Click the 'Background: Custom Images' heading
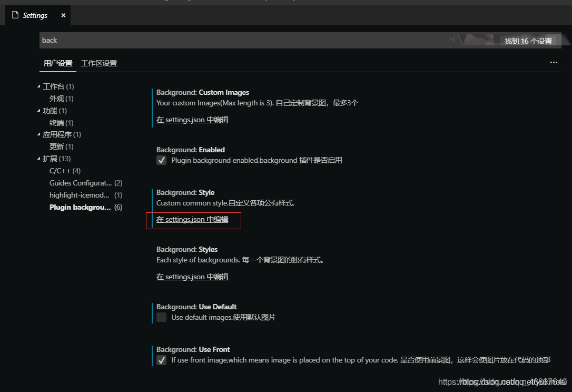Viewport: 572px width, 392px height. [x=203, y=92]
